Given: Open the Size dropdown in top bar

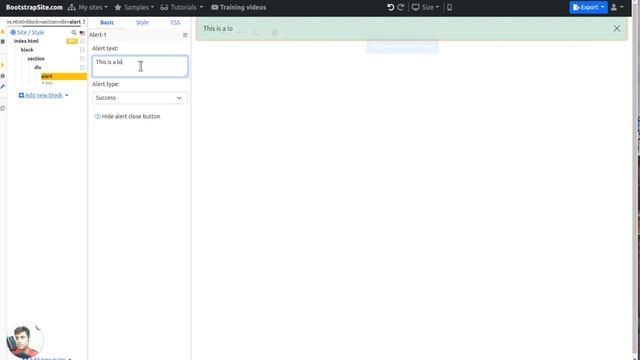Looking at the screenshot, I should [x=425, y=7].
